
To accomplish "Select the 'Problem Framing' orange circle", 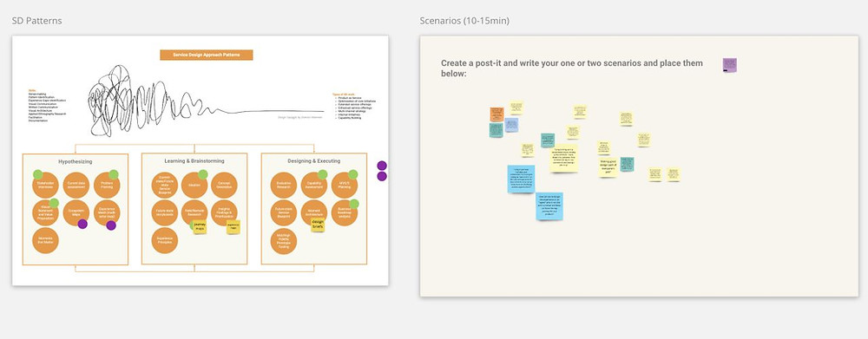I will coord(107,186).
